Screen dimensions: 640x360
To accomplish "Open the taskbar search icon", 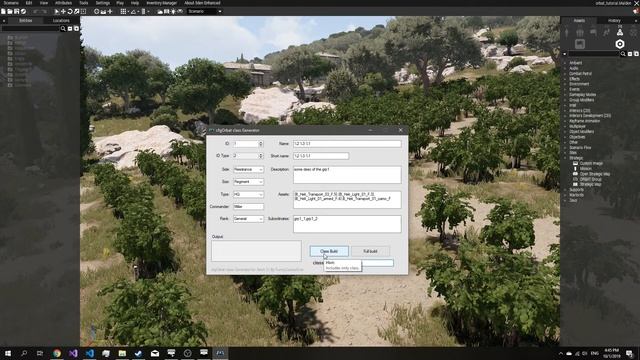I will pos(24,353).
